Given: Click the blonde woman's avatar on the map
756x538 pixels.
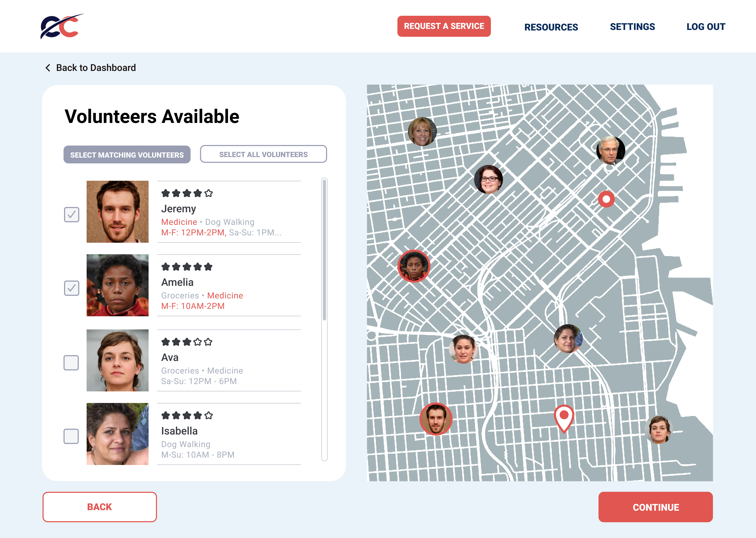Looking at the screenshot, I should click(422, 132).
